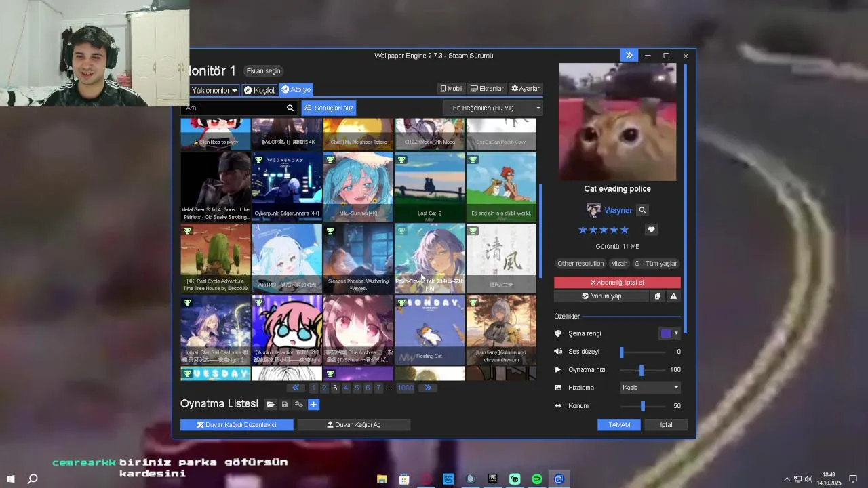Click the Yorum yap button
Image resolution: width=868 pixels, height=488 pixels.
point(601,296)
